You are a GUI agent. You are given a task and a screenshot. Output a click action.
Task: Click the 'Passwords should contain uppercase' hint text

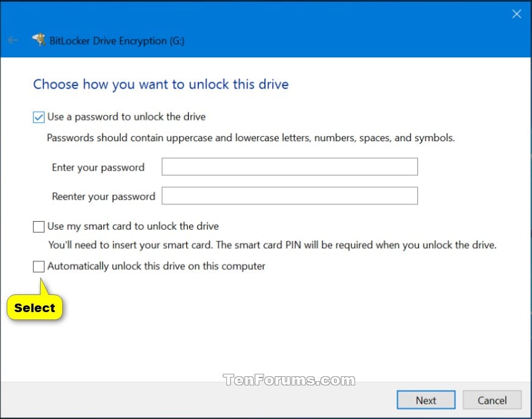click(x=251, y=138)
